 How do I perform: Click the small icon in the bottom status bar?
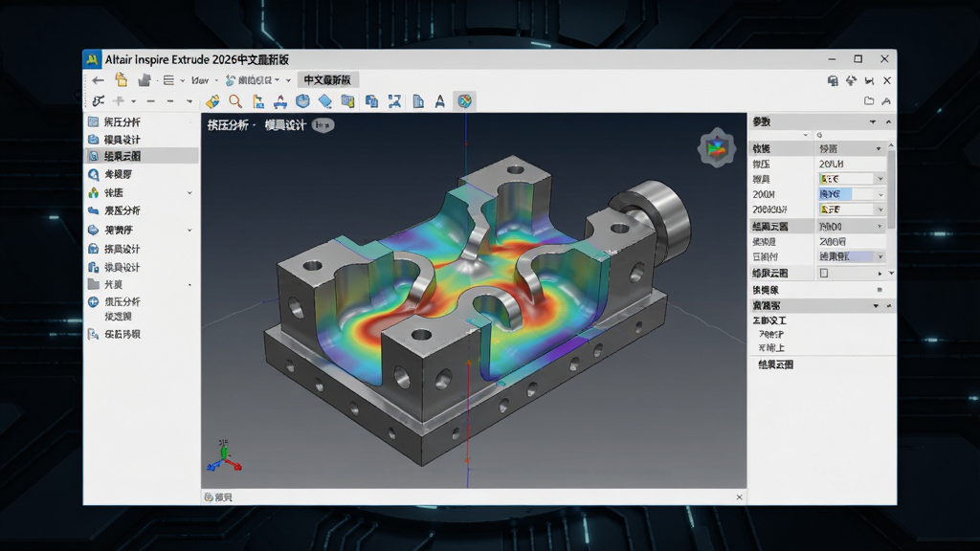209,497
